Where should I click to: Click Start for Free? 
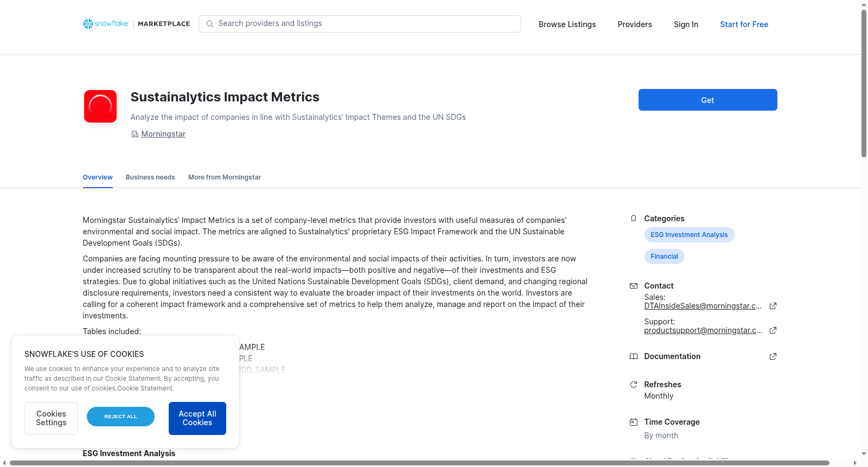point(744,24)
